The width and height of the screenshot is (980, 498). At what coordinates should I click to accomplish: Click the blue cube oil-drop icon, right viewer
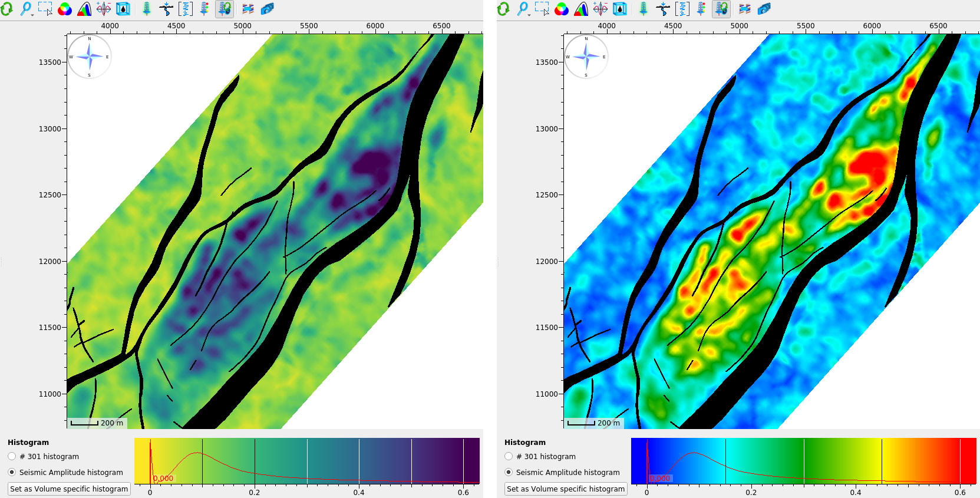point(620,9)
